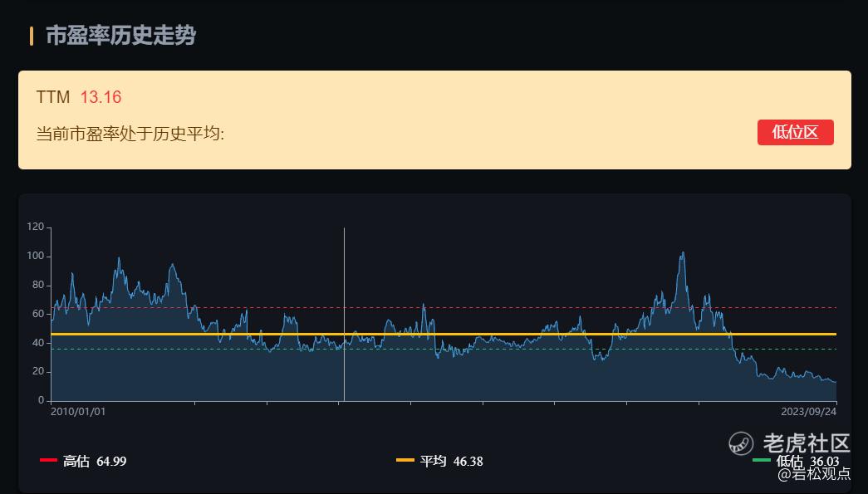Click the text 当前市盈率处于历史平均:

pyautogui.click(x=130, y=134)
